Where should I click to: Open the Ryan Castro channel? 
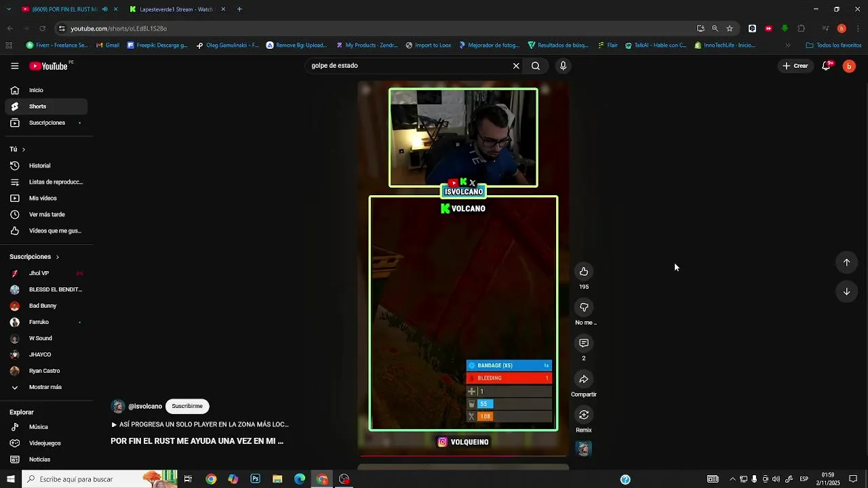click(x=46, y=371)
